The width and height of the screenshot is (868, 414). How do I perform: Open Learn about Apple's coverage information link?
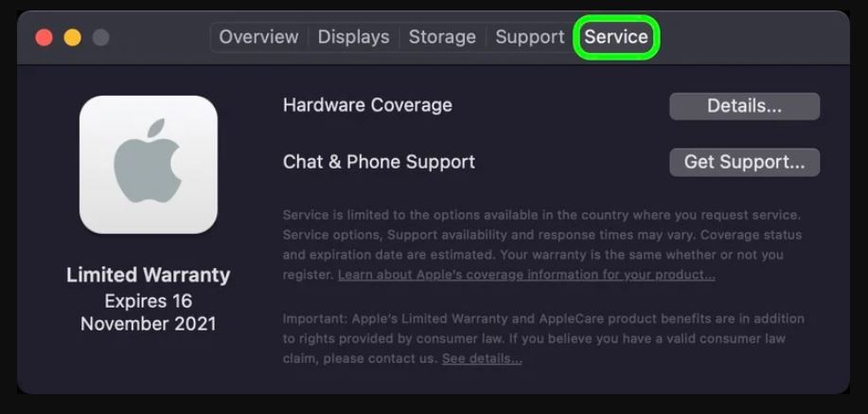[526, 275]
